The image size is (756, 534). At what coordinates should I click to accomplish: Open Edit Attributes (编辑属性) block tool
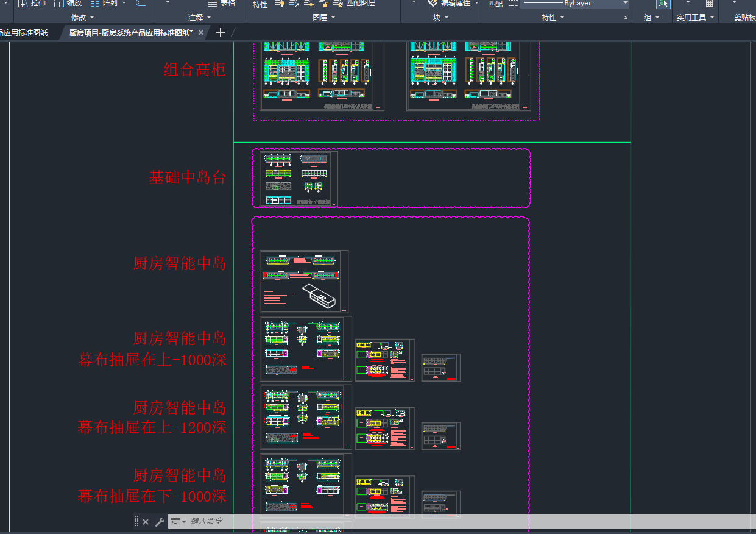(x=433, y=4)
